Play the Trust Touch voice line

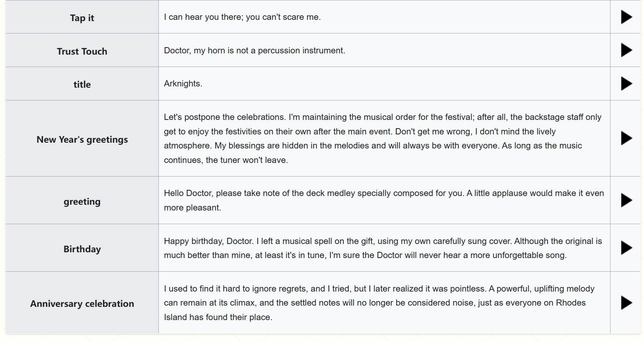tap(626, 50)
